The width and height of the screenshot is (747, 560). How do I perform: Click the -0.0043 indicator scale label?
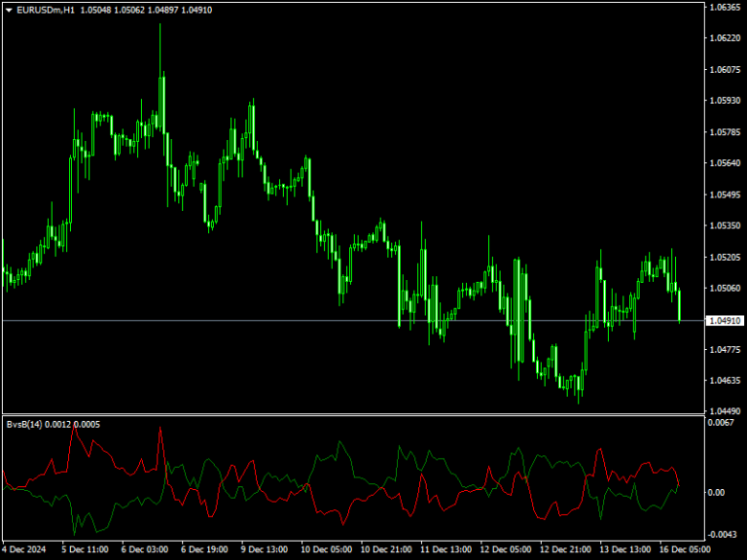(x=722, y=535)
